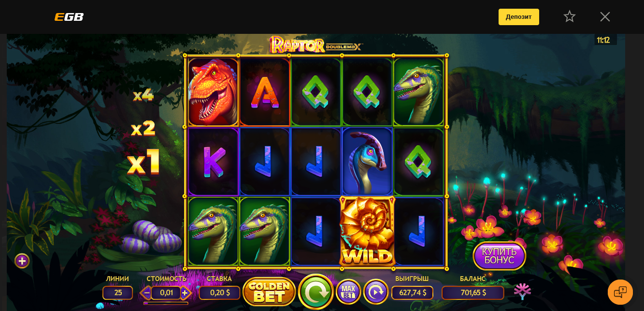Viewport: 644px width, 311px height.
Task: Click the coin value slider bar
Action: (166, 303)
